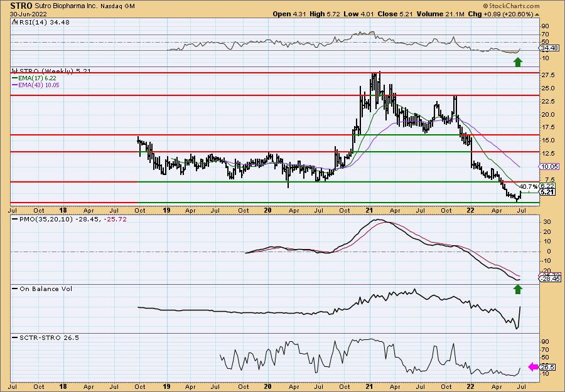The image size is (565, 392).
Task: Click the 22.5 price axis label
Action: point(547,102)
